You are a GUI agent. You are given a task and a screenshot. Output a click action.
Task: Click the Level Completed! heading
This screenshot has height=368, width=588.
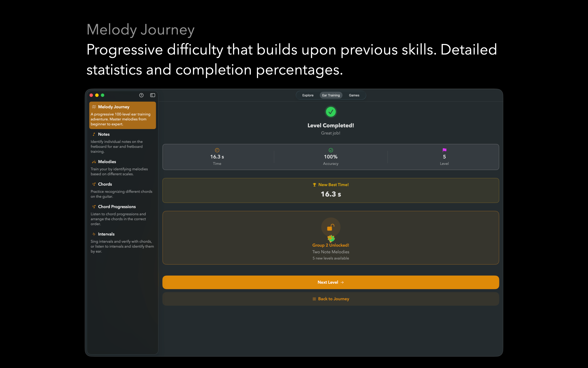coord(331,126)
